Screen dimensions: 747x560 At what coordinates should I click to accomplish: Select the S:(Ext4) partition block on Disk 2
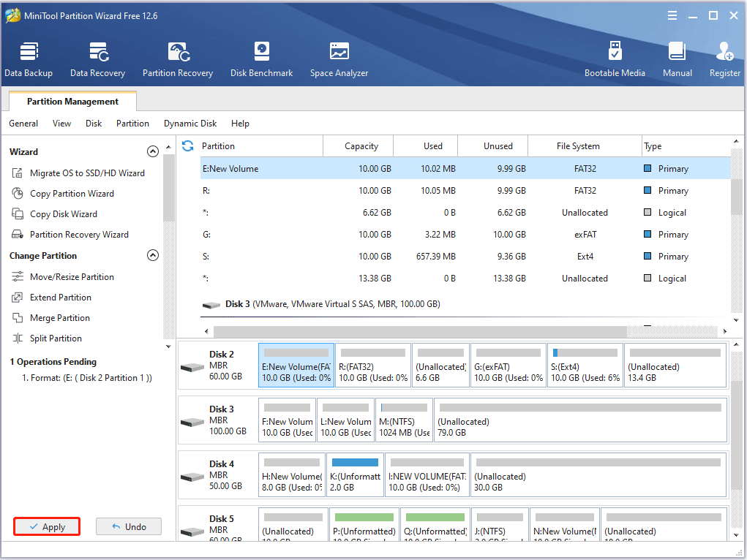pyautogui.click(x=585, y=366)
